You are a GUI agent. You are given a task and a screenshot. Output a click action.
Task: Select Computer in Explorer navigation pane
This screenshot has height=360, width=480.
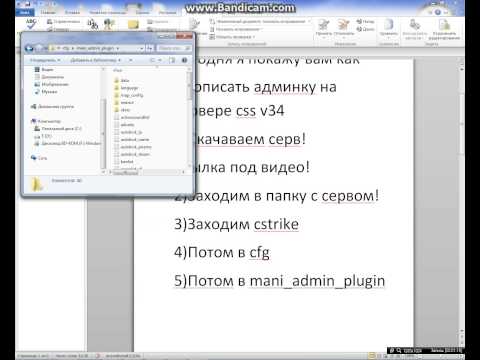coord(46,121)
